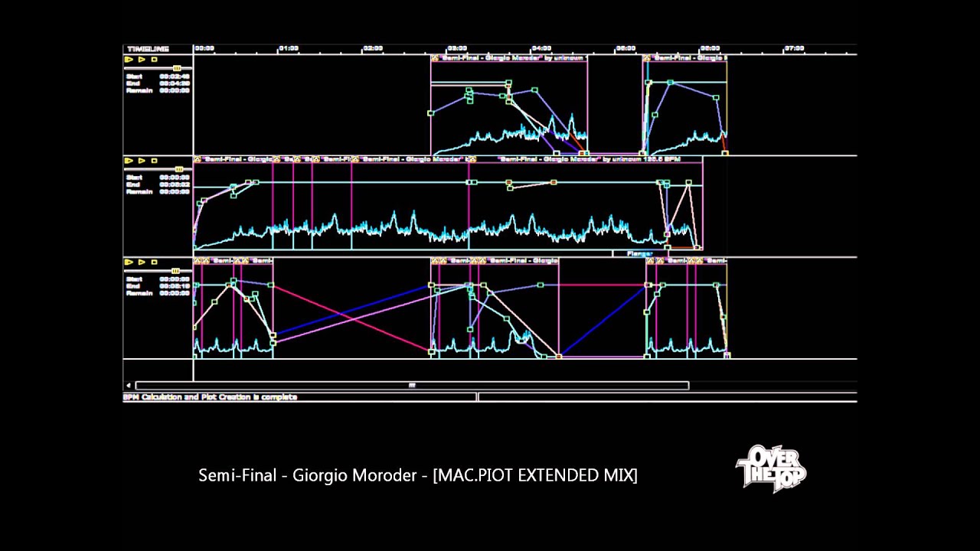Click the top track's Start time value

[175, 77]
